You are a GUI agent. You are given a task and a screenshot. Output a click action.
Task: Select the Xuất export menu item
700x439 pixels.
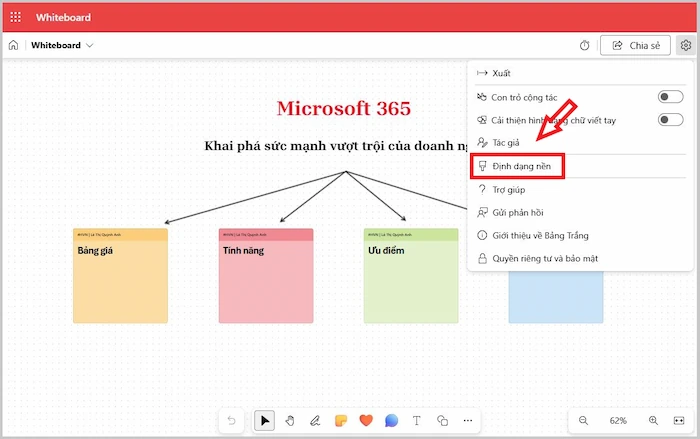click(580, 73)
